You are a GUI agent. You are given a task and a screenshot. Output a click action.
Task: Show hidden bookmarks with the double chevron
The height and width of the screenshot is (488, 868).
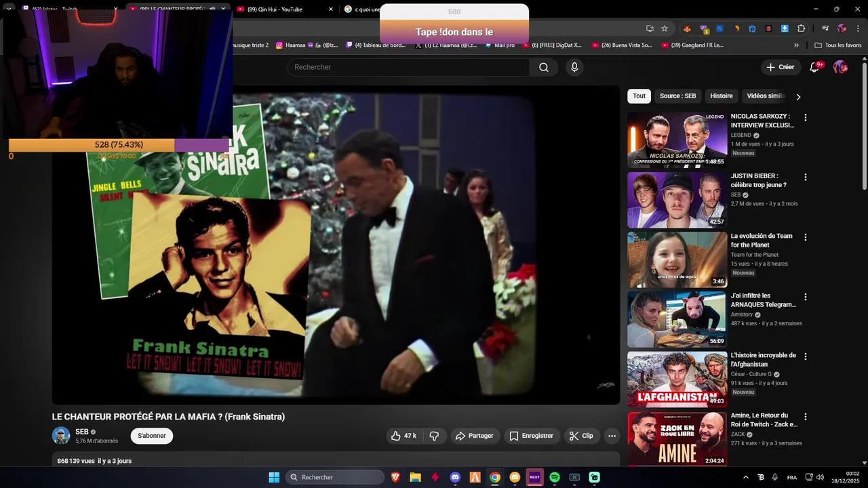796,45
